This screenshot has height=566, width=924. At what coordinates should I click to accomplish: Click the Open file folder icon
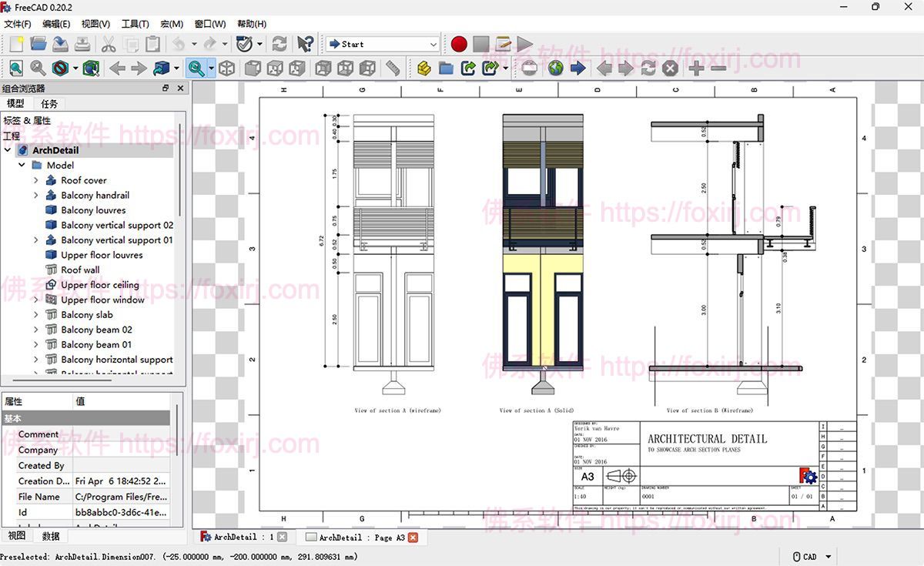(38, 44)
